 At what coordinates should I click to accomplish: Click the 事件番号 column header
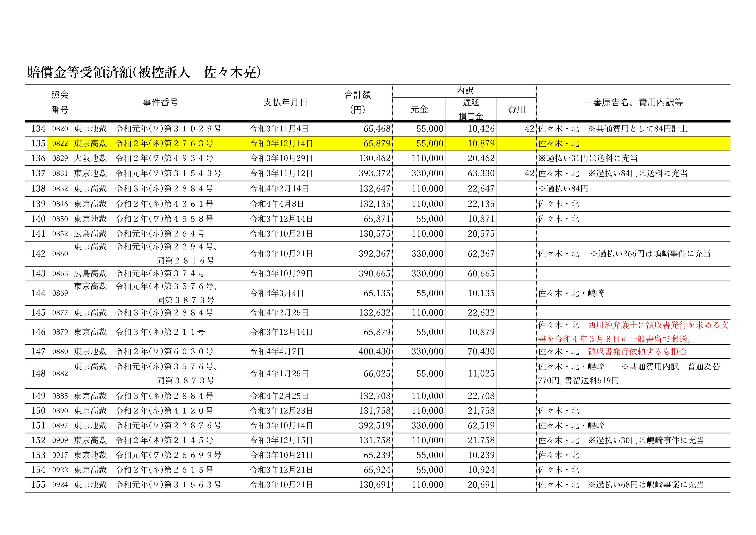pos(160,102)
